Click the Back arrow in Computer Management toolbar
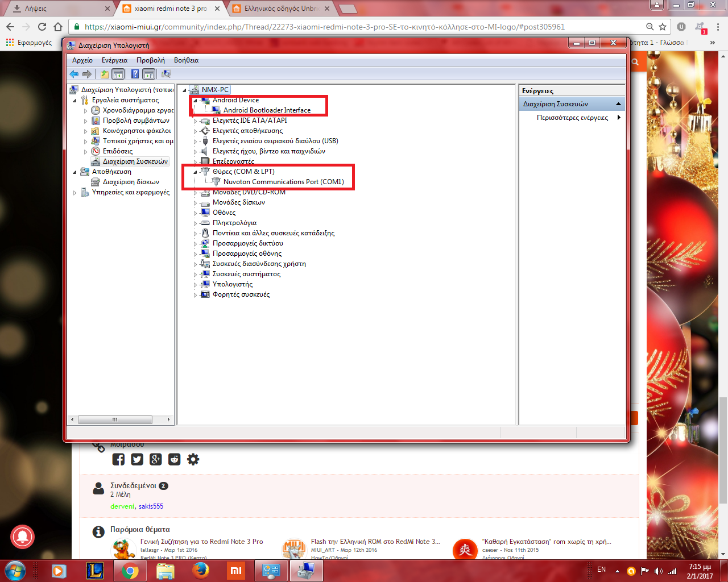Screen dimensions: 728x582 click(x=74, y=74)
